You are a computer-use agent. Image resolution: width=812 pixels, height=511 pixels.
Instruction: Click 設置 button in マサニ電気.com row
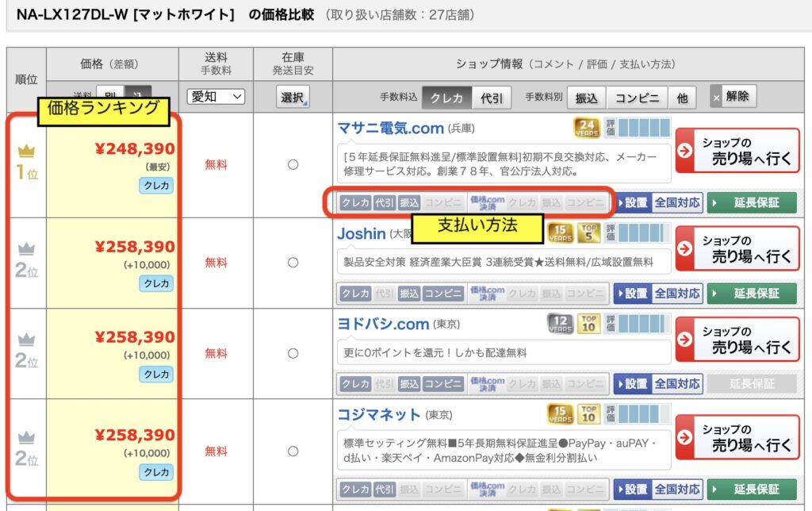(x=632, y=202)
